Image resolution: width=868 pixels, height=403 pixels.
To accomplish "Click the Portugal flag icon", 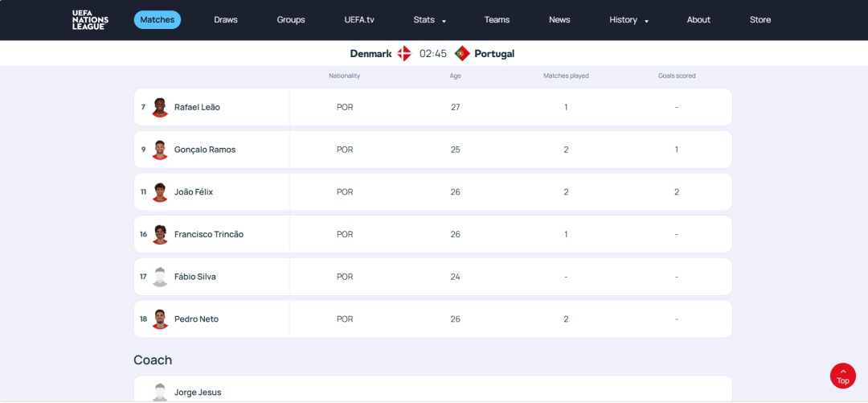I will pos(462,54).
